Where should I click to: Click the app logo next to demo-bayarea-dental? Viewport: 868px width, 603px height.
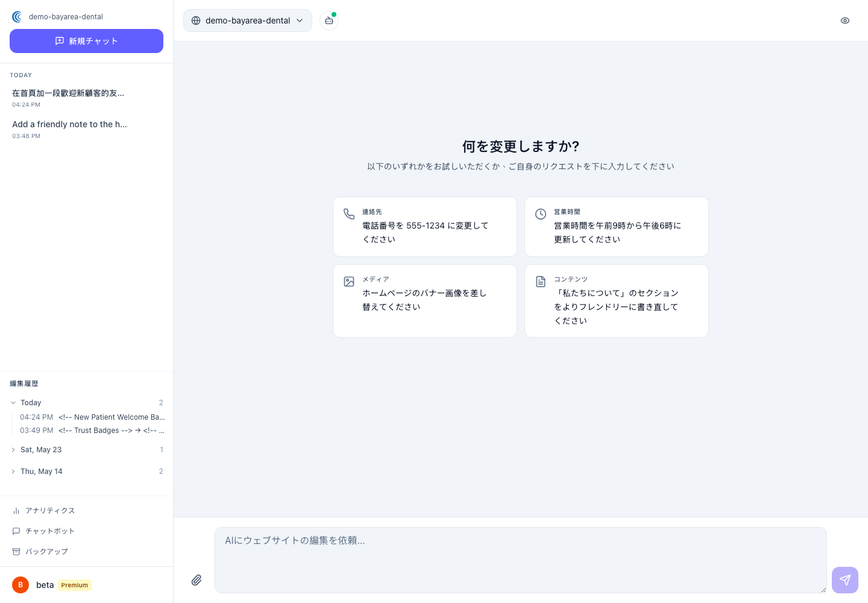coord(17,17)
